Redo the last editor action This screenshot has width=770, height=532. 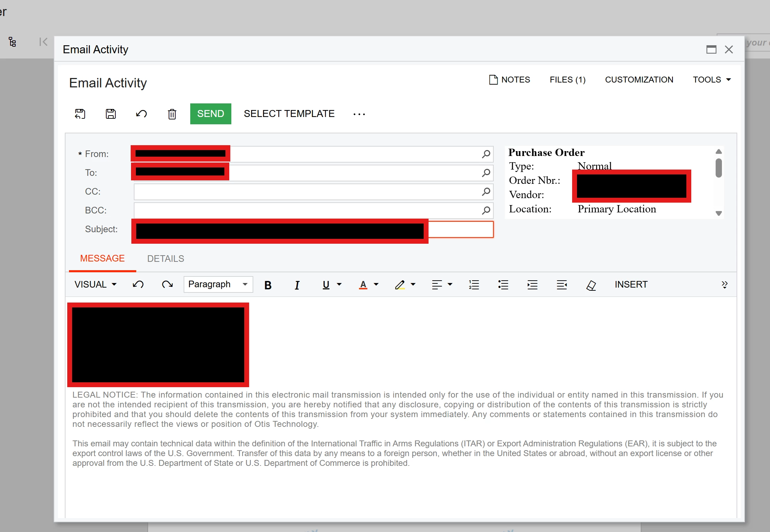tap(167, 285)
